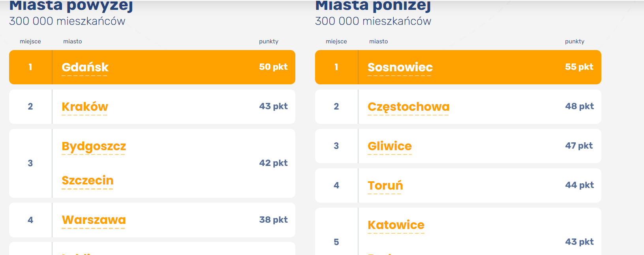This screenshot has height=255, width=644.
Task: Click the punkty header above Gdańsk's score
Action: [268, 41]
